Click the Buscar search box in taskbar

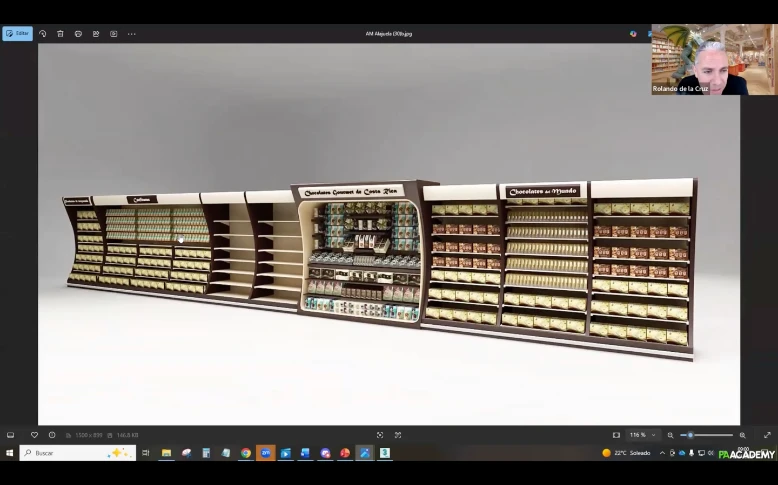[77, 453]
